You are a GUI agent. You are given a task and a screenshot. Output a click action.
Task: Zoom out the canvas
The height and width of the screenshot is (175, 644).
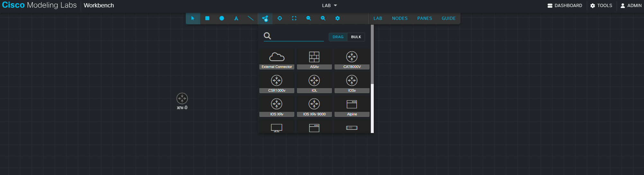click(309, 18)
